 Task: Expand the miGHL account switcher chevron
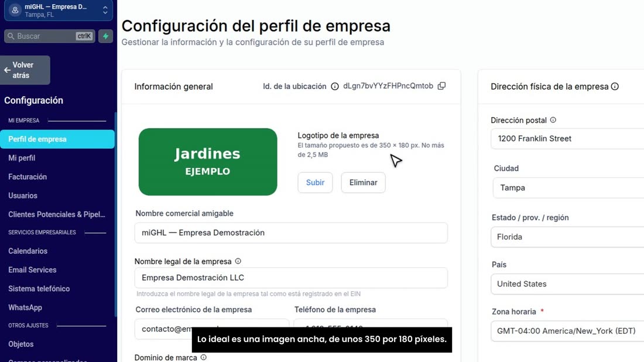pos(105,11)
